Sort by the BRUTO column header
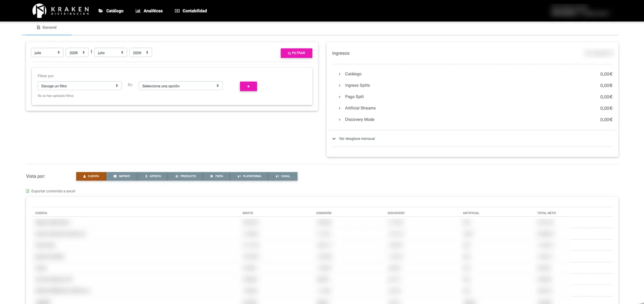The height and width of the screenshot is (304, 644). (248, 213)
